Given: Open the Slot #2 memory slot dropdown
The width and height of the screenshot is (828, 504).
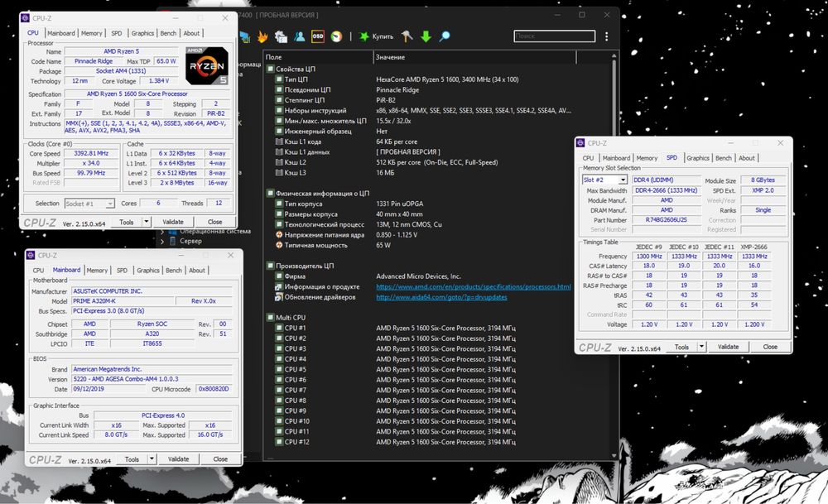Looking at the screenshot, I should pos(623,180).
